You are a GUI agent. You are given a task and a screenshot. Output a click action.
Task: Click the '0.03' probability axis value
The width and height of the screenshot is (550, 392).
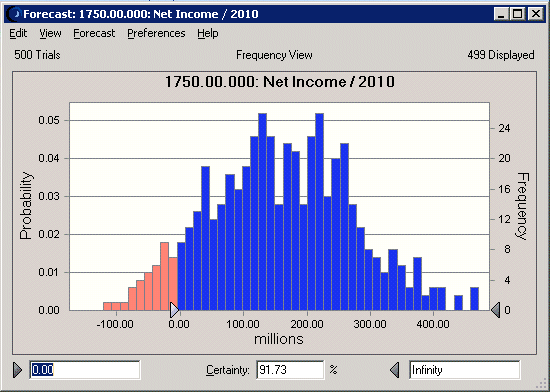[x=49, y=196]
